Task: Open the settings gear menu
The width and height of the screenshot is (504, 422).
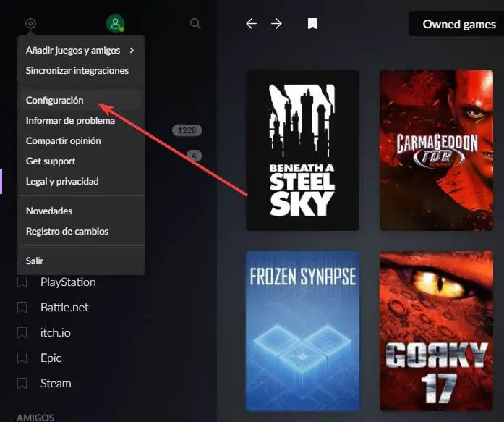Action: tap(30, 23)
